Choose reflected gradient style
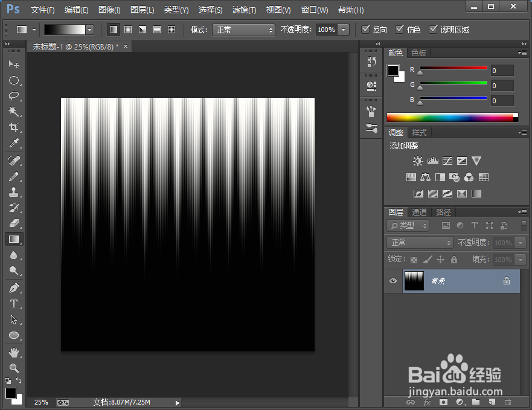 (x=157, y=30)
